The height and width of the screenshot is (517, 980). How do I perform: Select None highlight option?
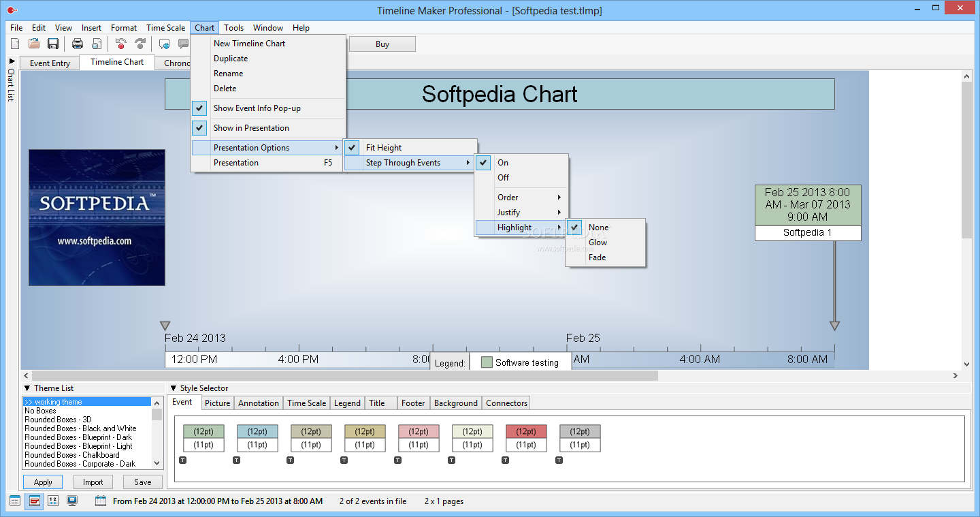(606, 228)
